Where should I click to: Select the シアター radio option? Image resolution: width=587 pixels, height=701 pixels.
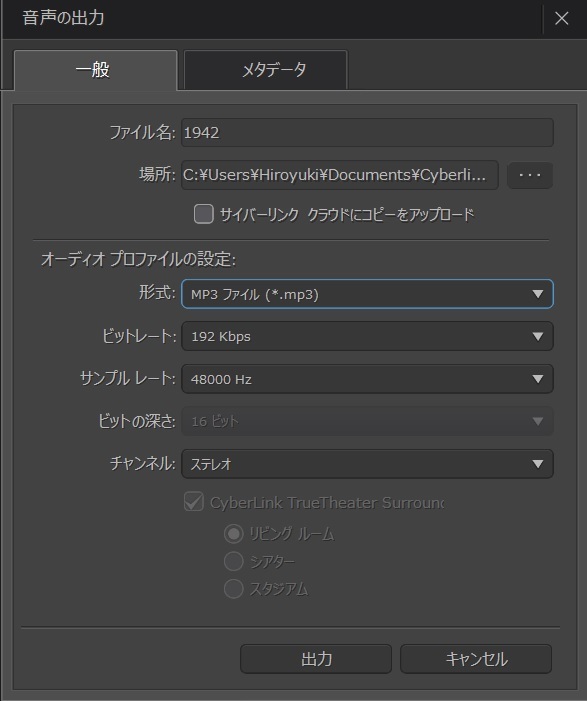(x=233, y=561)
